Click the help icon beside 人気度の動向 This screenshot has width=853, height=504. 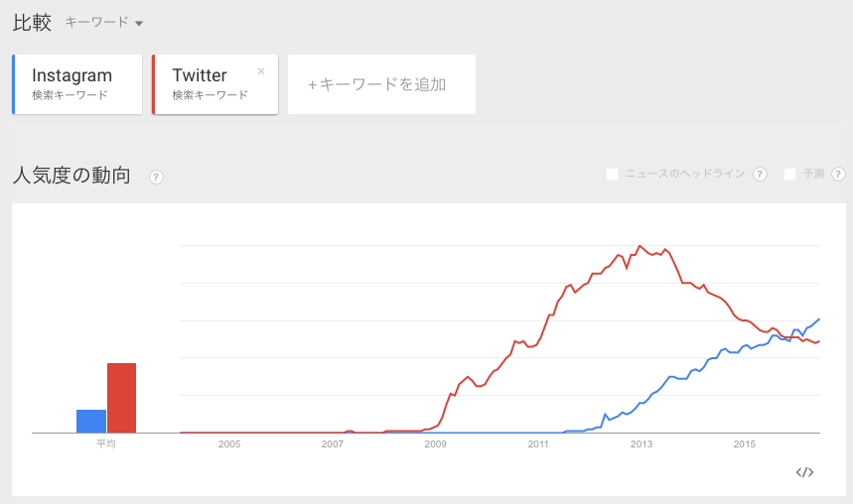(156, 177)
